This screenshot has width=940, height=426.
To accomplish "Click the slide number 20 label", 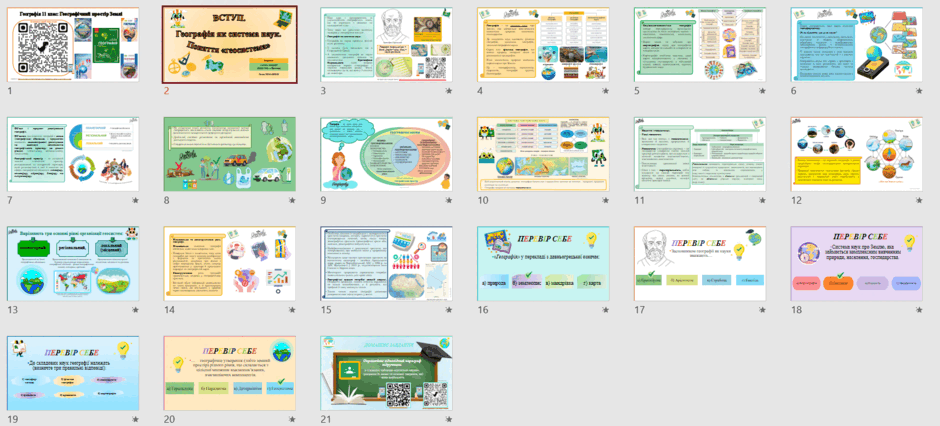I will (x=170, y=419).
